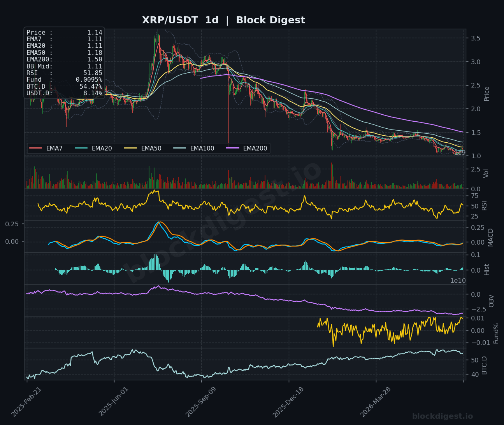504x425 pixels.
Task: Click the 3.0 tick on the price axis
Action: 475,62
